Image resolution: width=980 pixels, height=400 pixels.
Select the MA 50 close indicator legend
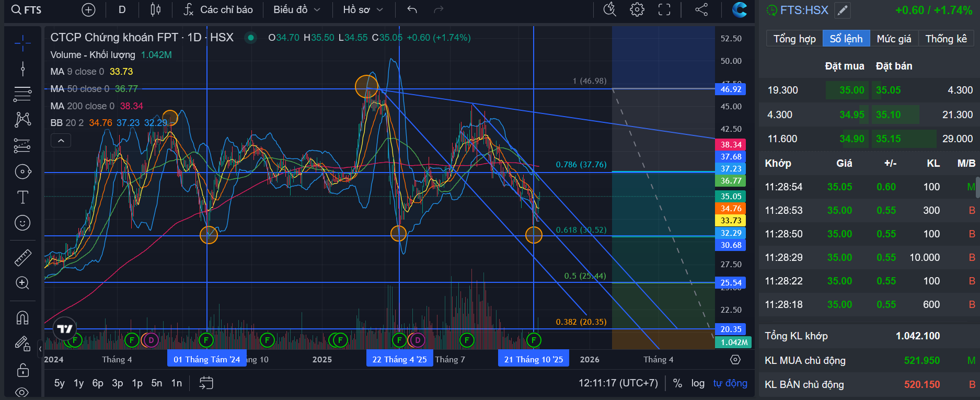[94, 89]
